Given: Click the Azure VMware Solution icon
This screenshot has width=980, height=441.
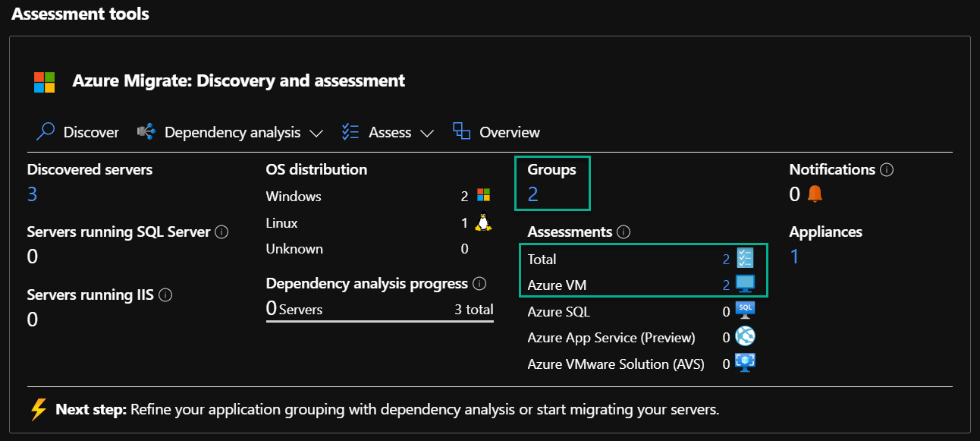Looking at the screenshot, I should click(x=745, y=364).
